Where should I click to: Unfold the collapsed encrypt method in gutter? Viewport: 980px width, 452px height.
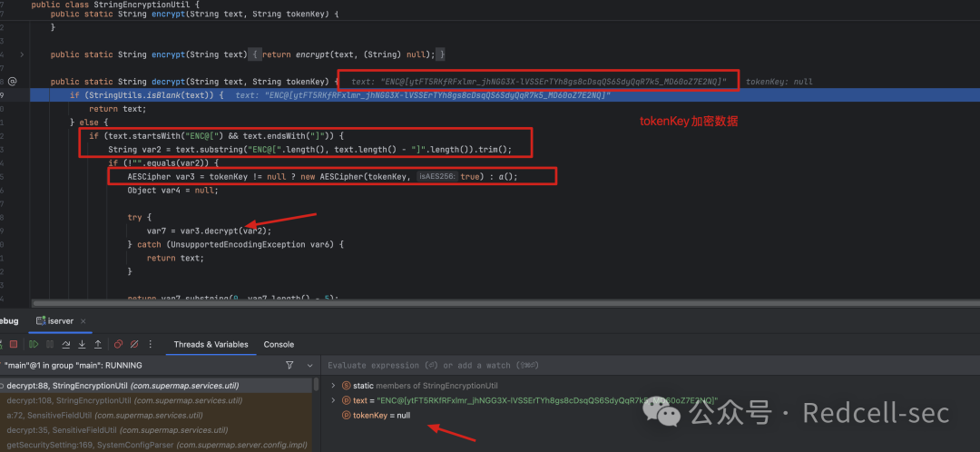tap(22, 54)
